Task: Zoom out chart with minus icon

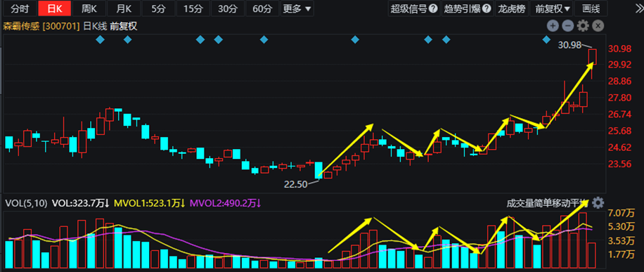Action: [x=567, y=26]
